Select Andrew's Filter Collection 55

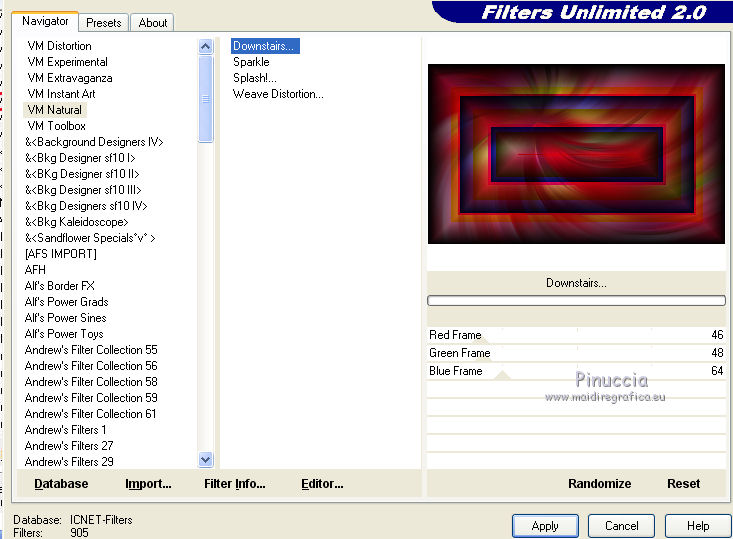(91, 350)
